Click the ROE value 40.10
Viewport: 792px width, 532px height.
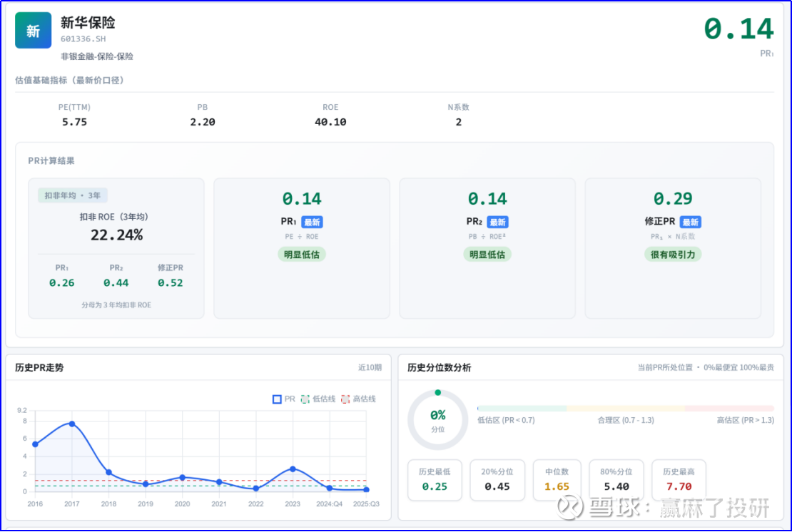pos(330,122)
